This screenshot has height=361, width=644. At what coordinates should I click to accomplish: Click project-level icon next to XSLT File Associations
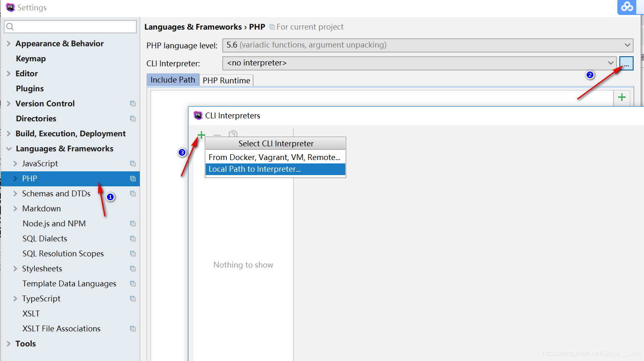133,328
